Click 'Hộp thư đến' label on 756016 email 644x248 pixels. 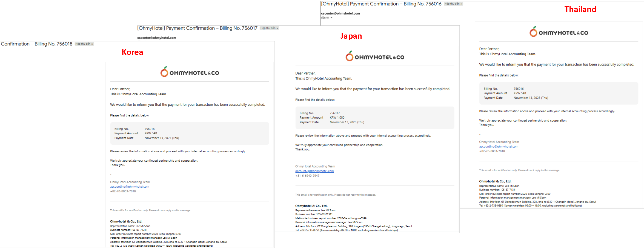[452, 4]
